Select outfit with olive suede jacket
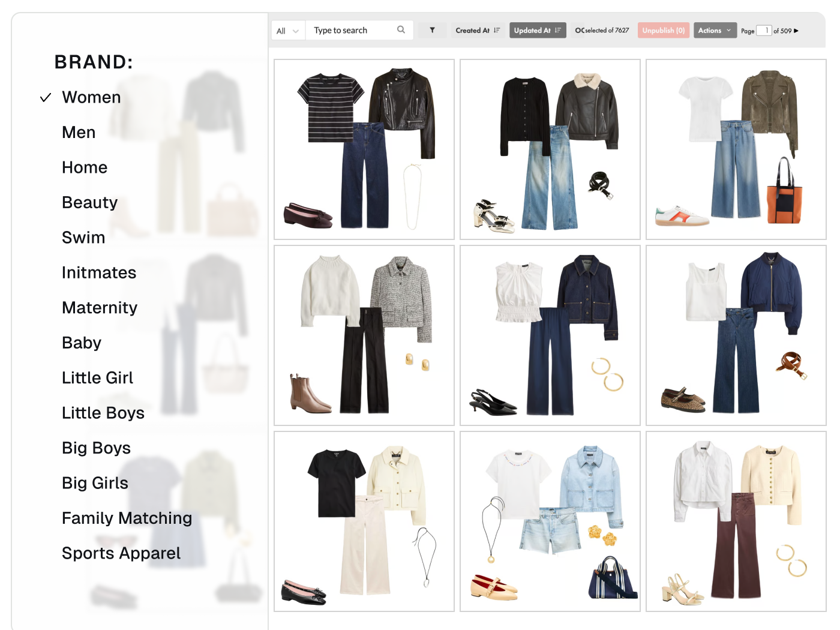The width and height of the screenshot is (840, 630). [736, 149]
